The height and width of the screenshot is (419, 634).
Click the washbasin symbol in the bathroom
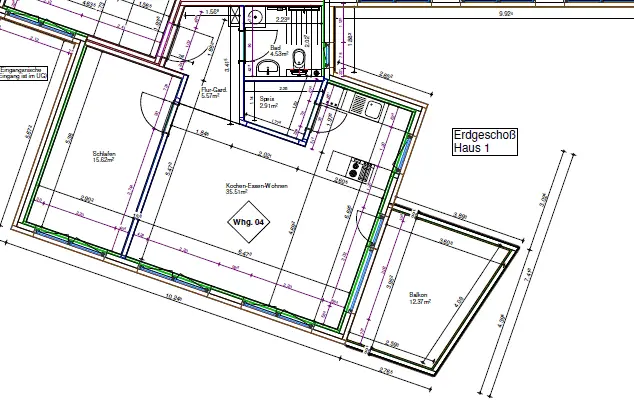coord(267,67)
